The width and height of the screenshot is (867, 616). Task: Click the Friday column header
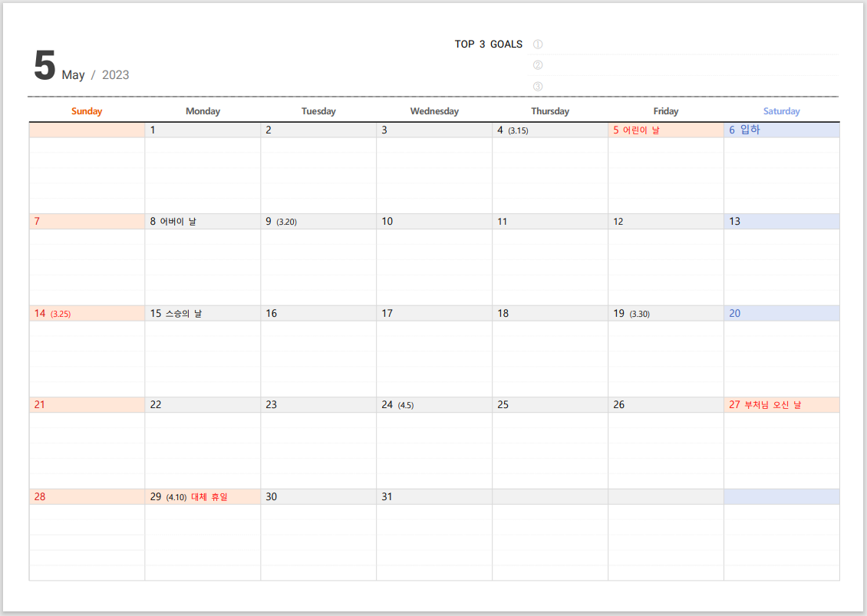pos(666,111)
